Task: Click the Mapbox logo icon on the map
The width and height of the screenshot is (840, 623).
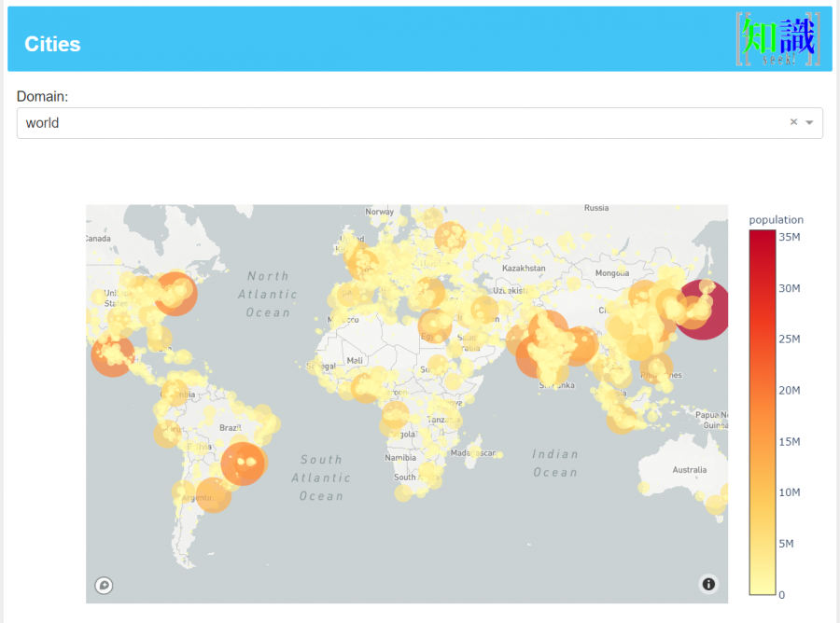Action: click(104, 586)
